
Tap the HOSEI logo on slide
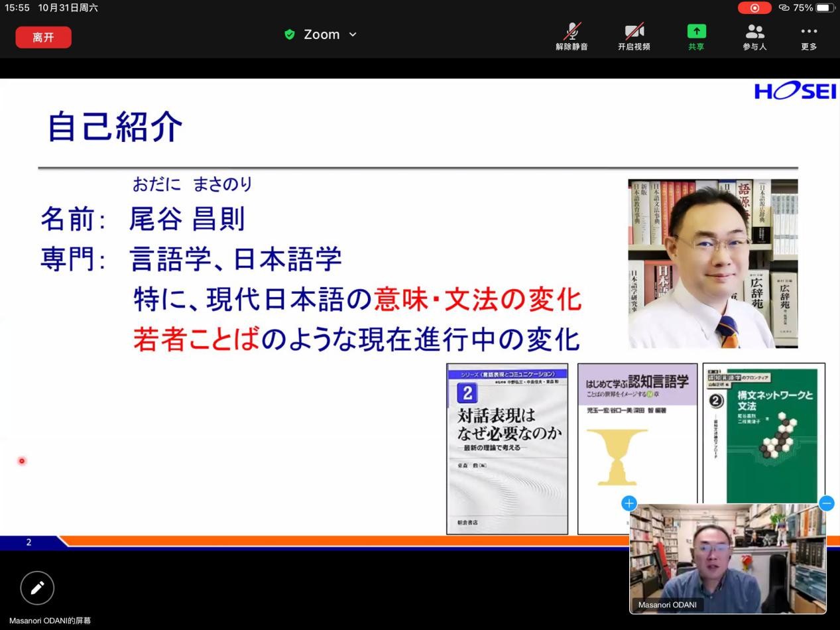click(795, 92)
